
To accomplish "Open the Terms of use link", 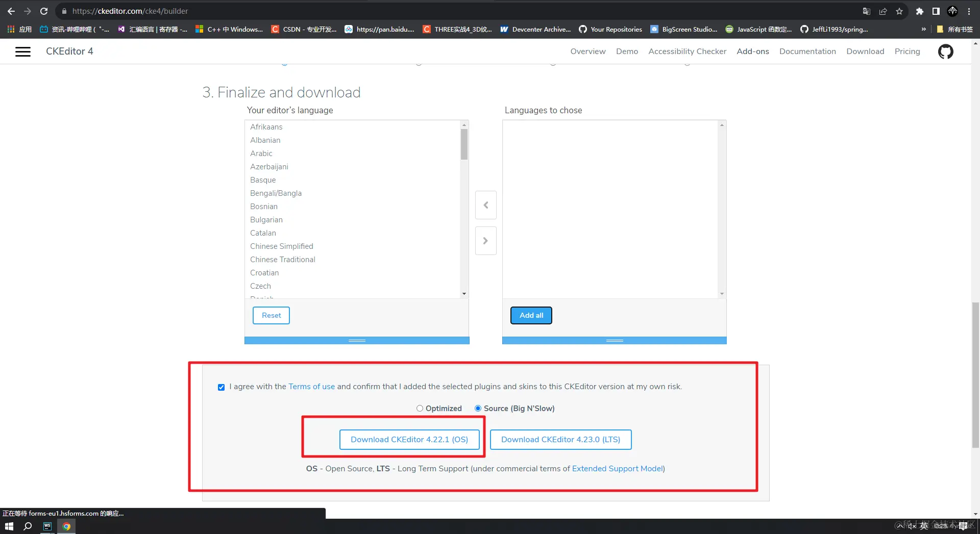I will (311, 387).
